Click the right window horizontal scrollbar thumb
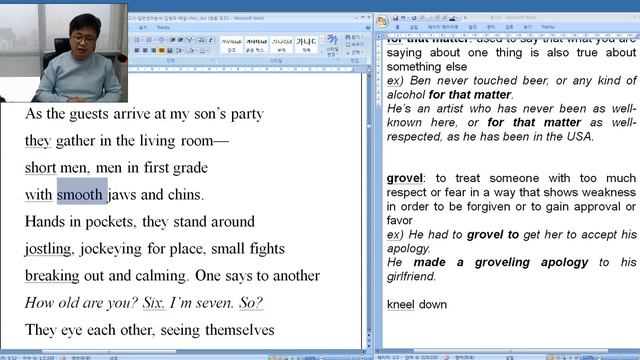The height and width of the screenshot is (360, 640). (x=510, y=351)
